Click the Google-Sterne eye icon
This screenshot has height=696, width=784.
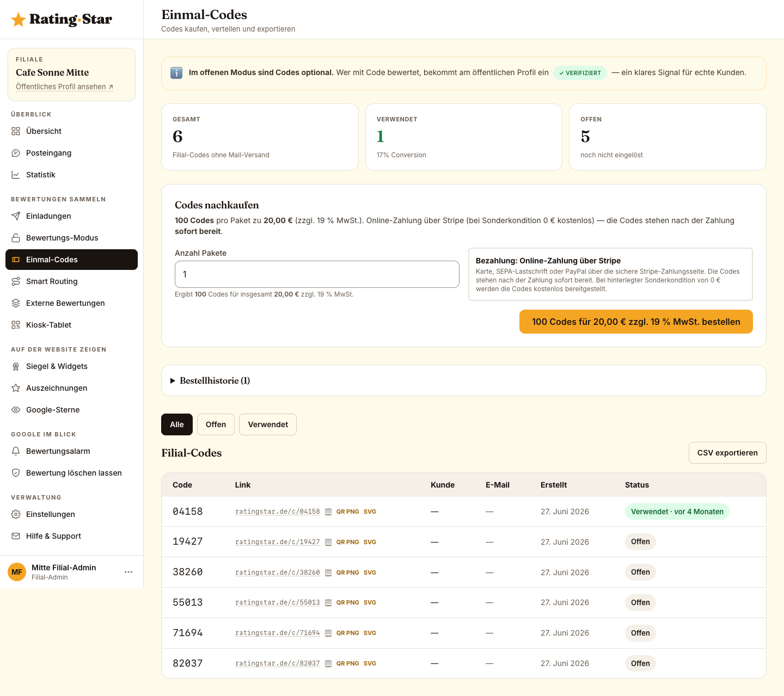click(x=16, y=410)
